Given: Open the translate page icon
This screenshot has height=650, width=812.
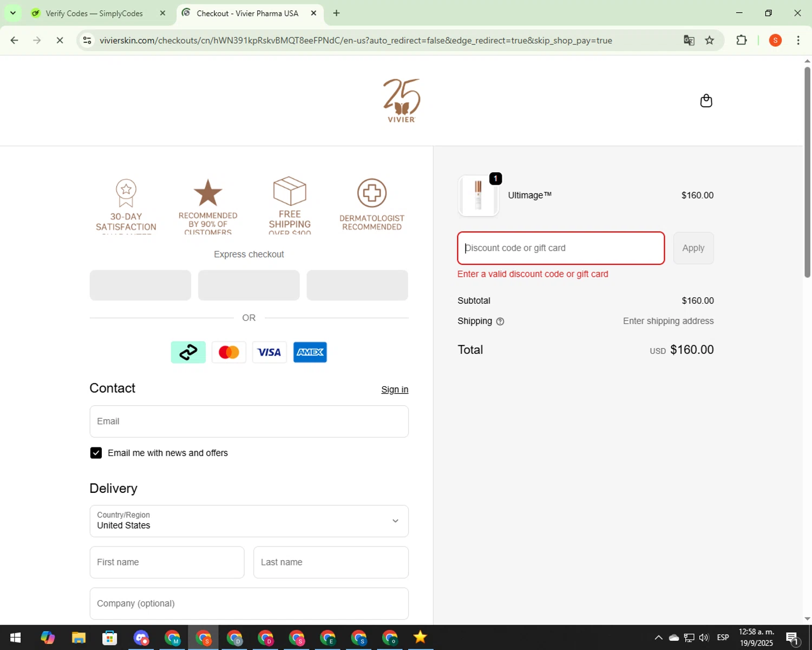Looking at the screenshot, I should tap(689, 40).
